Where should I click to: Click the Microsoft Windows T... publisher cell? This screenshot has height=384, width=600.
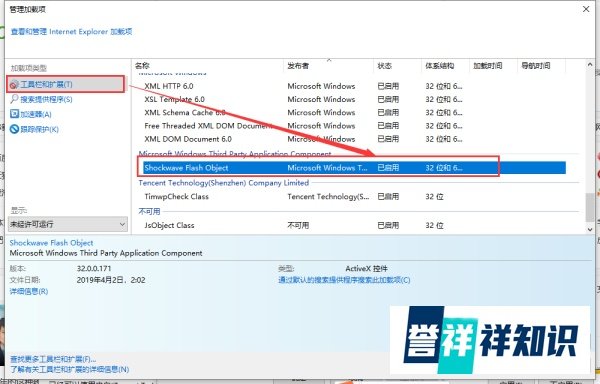pos(327,168)
